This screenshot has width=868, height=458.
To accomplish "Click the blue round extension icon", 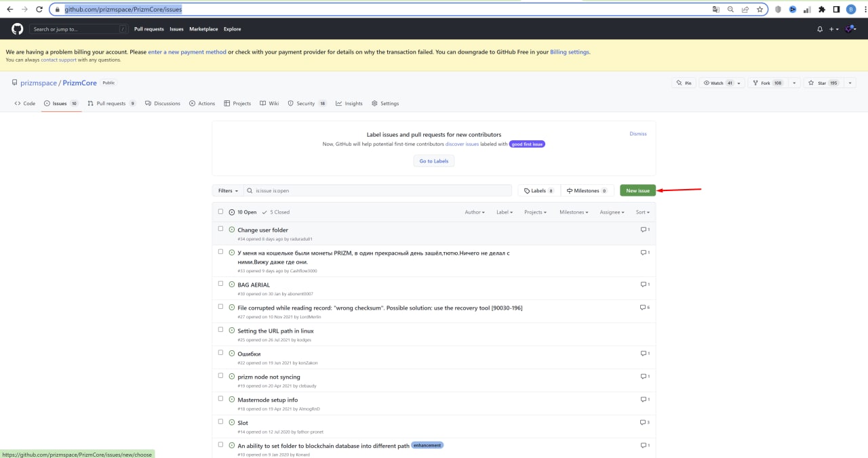I will 792,9.
